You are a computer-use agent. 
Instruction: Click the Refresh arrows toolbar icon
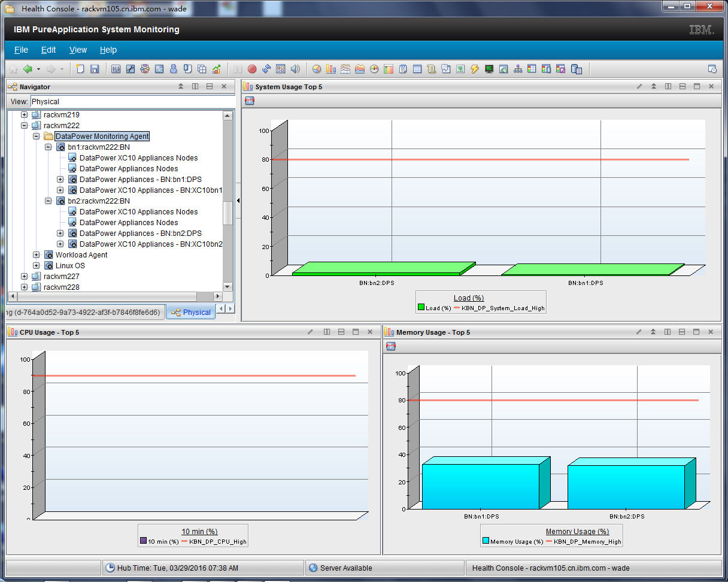[x=266, y=69]
